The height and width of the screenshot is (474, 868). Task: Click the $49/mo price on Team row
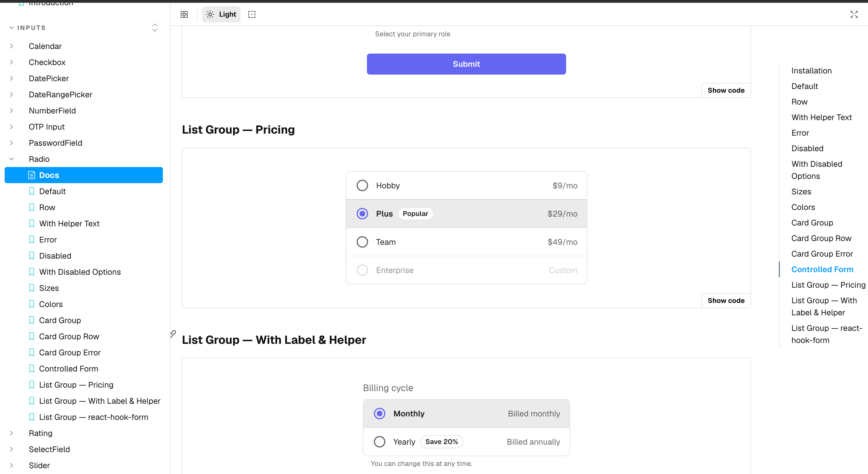click(x=562, y=242)
